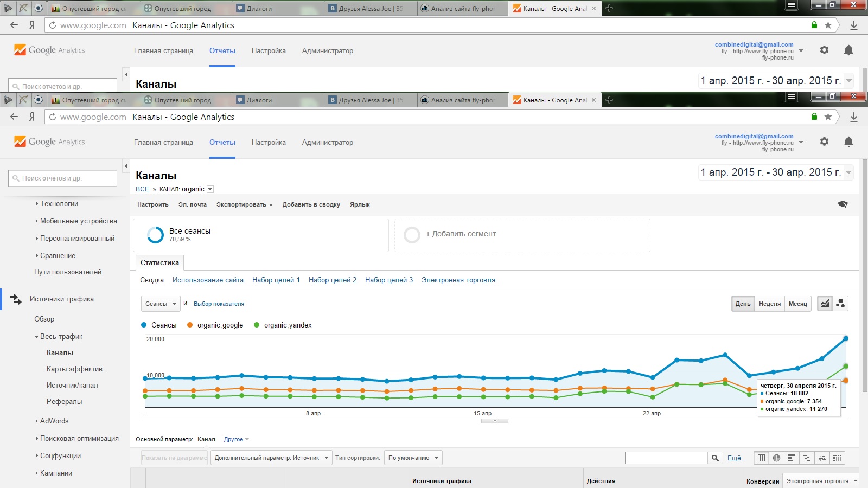
Task: Select the Набор целей 1 metric group
Action: click(x=276, y=280)
